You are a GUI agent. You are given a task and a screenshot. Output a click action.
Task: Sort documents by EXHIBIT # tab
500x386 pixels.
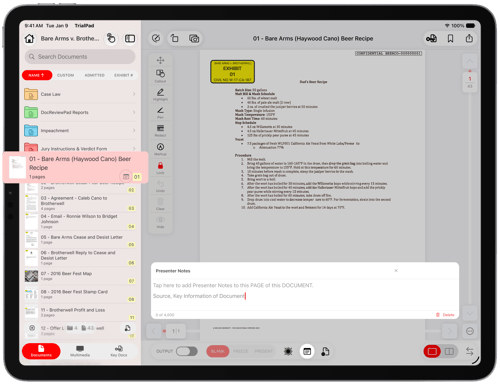click(x=123, y=75)
